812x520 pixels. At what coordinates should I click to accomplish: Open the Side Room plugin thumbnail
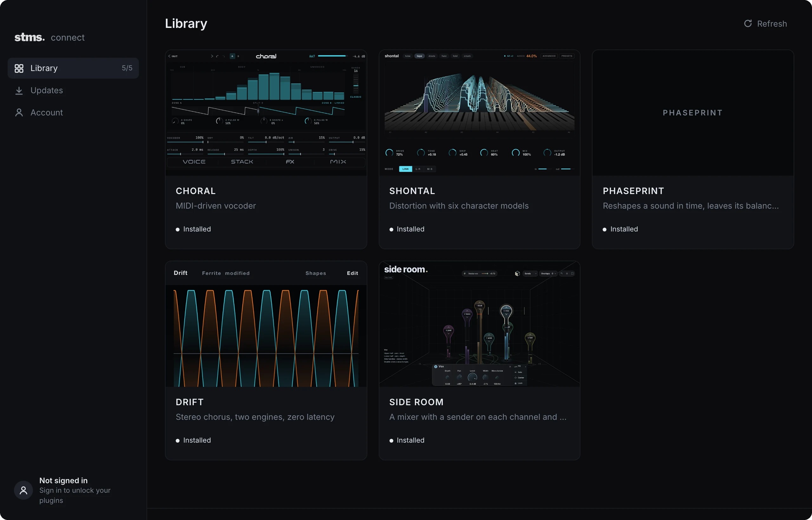(479, 324)
